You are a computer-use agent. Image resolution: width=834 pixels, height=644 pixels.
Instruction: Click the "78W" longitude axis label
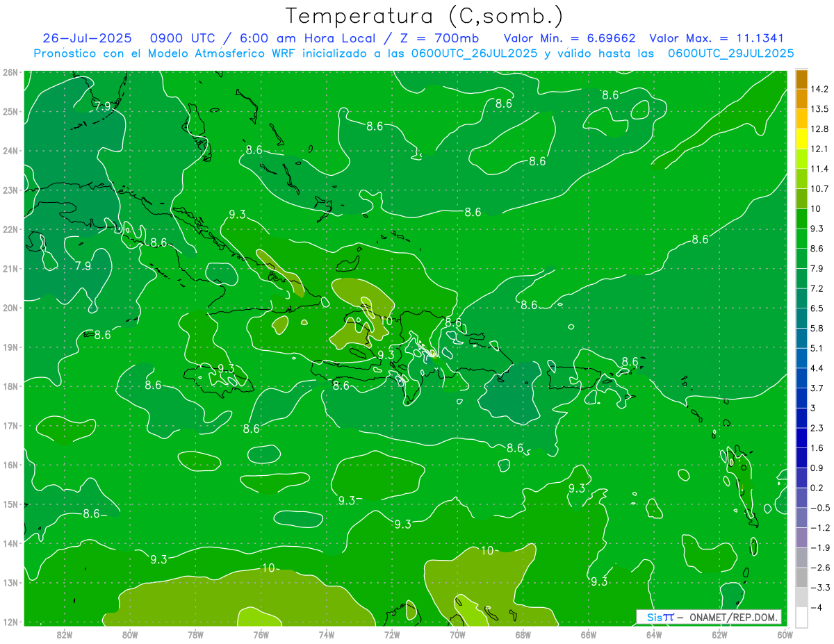coord(195,634)
